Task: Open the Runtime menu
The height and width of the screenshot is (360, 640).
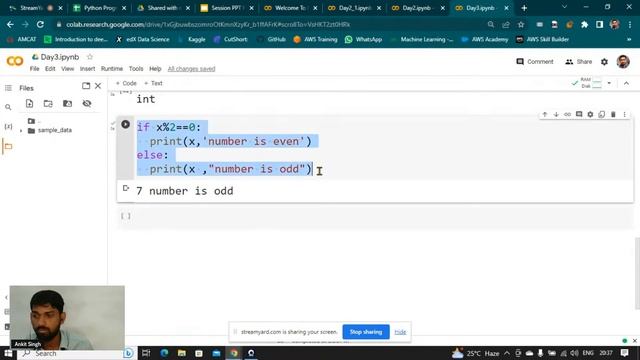Action: click(112, 69)
